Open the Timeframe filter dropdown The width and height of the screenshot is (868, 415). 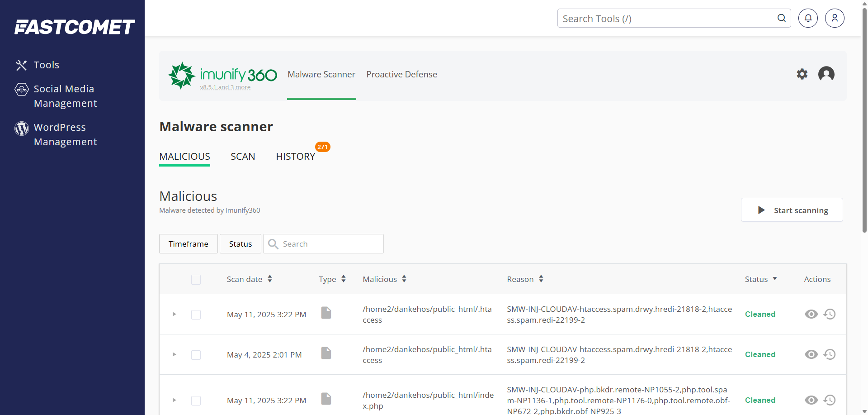coord(189,243)
